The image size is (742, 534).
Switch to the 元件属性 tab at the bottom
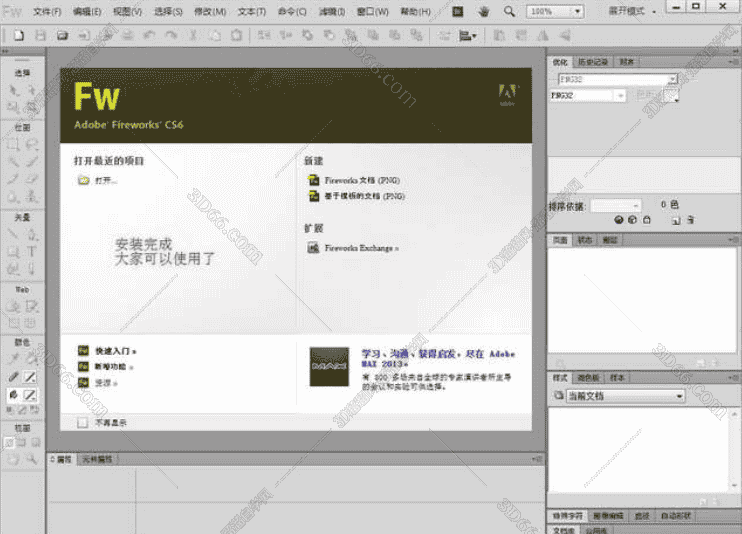pyautogui.click(x=97, y=459)
